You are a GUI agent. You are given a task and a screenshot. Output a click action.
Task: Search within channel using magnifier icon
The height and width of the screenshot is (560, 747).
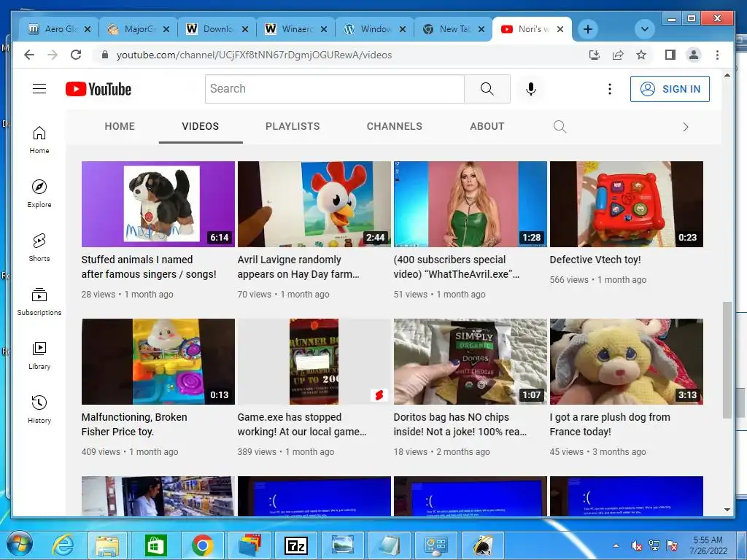pyautogui.click(x=560, y=127)
